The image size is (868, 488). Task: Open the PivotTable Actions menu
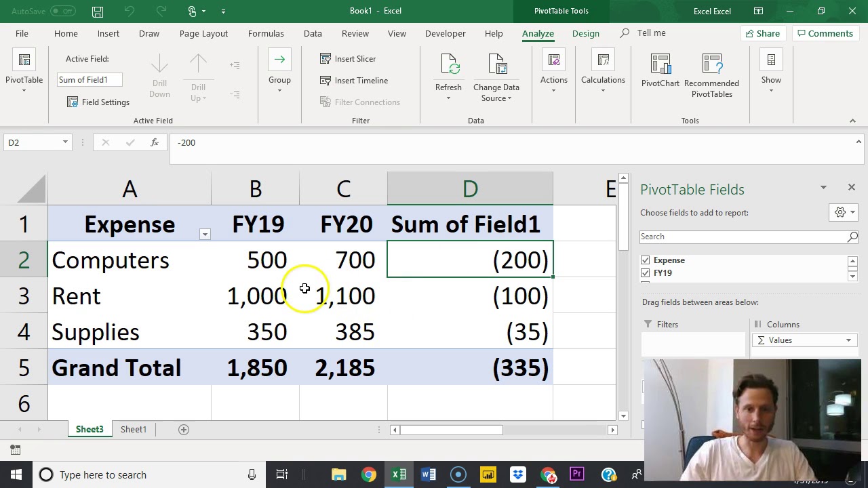[554, 73]
